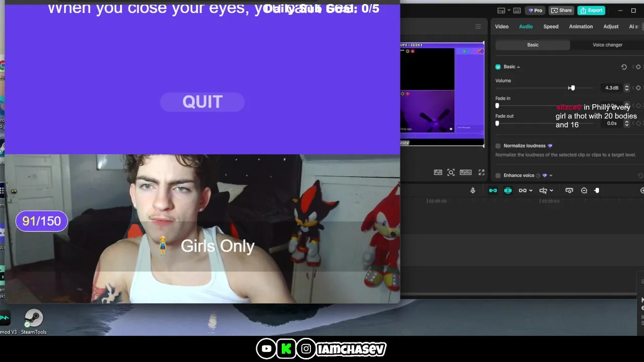
Task: Click the Share button in CapCut
Action: point(561,10)
